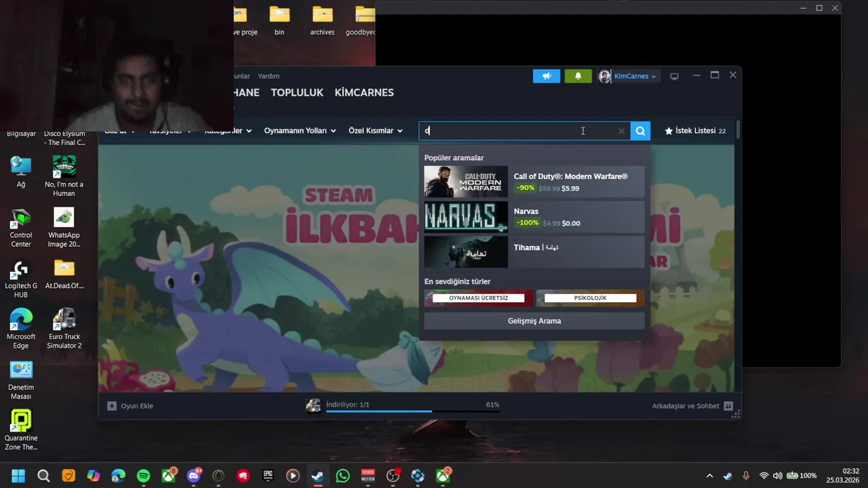Select the Quarantine Zone desktop shortcut

(x=21, y=430)
